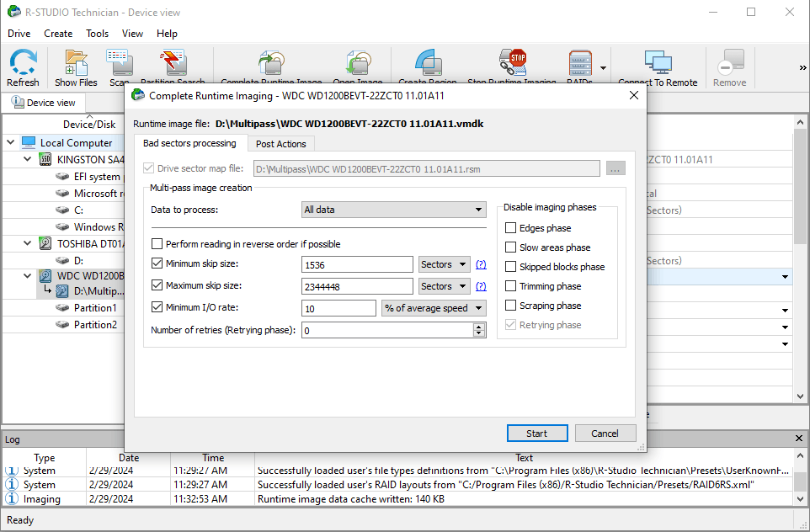Viewport: 810px width, 532px height.
Task: Click the Partition2 volume icon
Action: (x=62, y=324)
